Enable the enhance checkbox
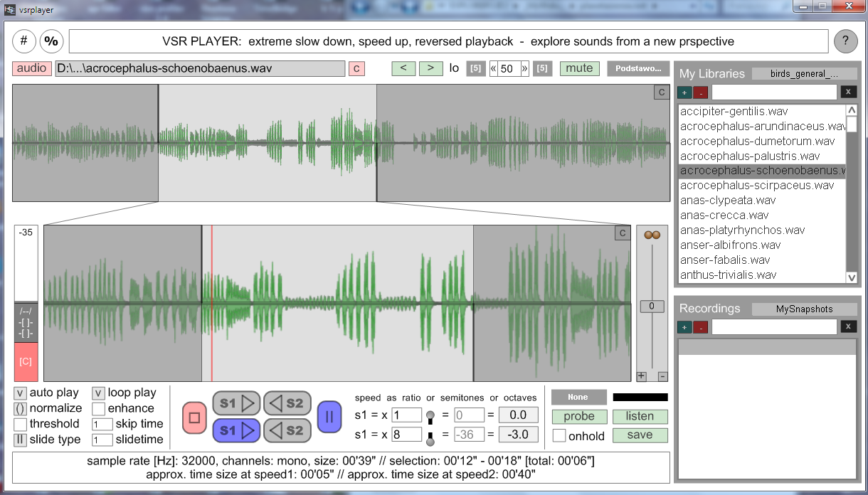The width and height of the screenshot is (868, 495). [x=98, y=409]
